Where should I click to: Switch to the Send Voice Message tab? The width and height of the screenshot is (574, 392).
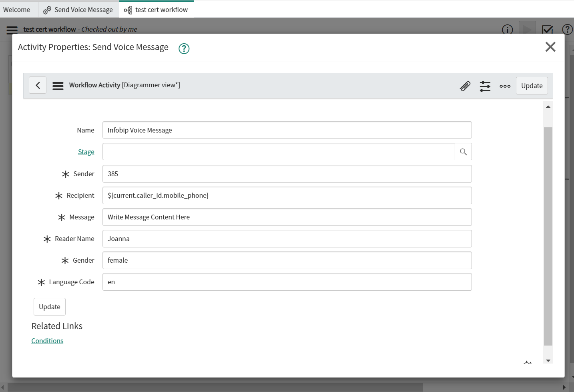coord(78,10)
